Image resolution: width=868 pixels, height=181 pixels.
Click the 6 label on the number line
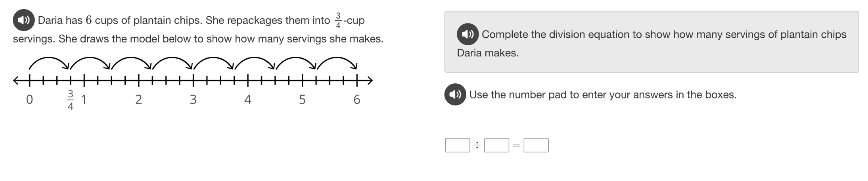point(357,99)
